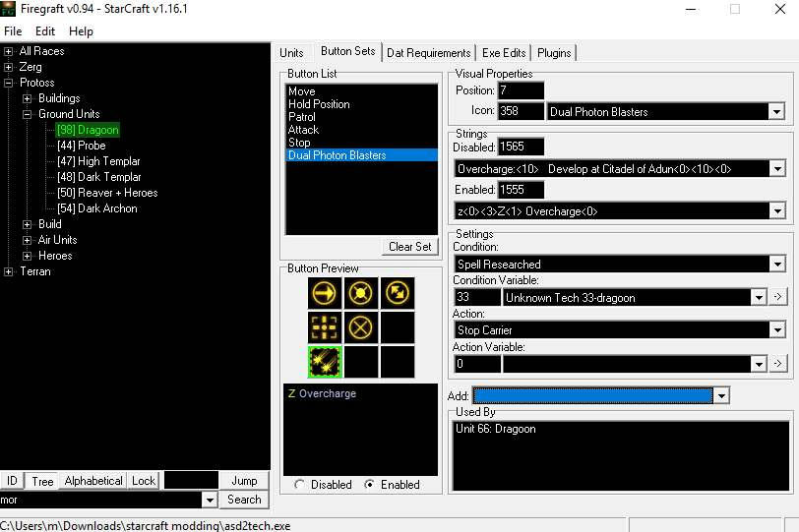Click the Condition Variable number field 33

477,297
